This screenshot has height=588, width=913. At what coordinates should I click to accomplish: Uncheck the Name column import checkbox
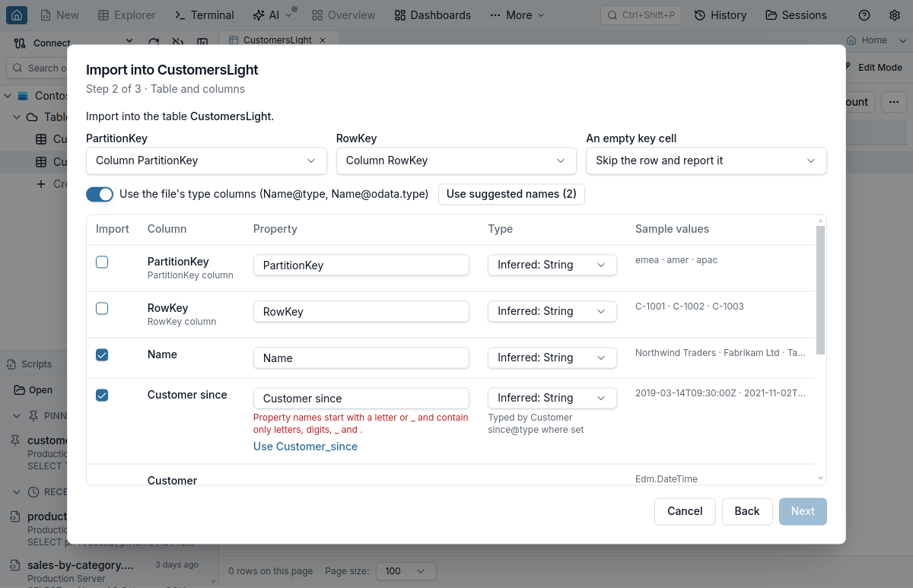click(102, 355)
